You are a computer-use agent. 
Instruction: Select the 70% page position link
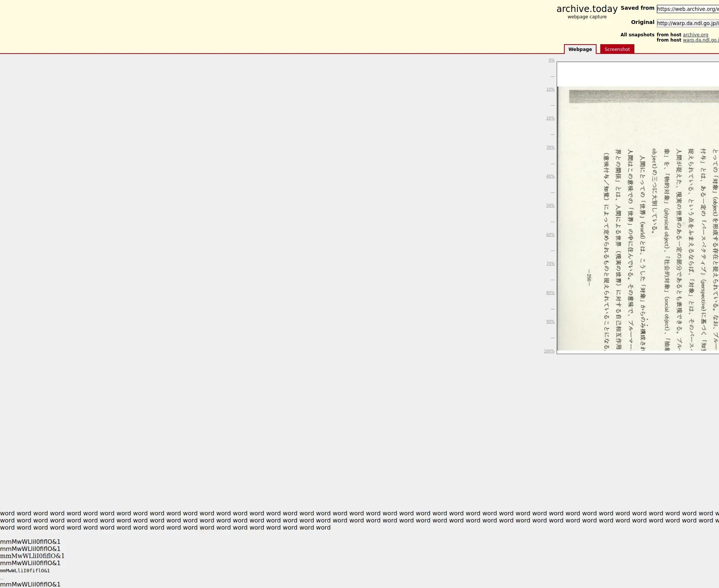550,264
